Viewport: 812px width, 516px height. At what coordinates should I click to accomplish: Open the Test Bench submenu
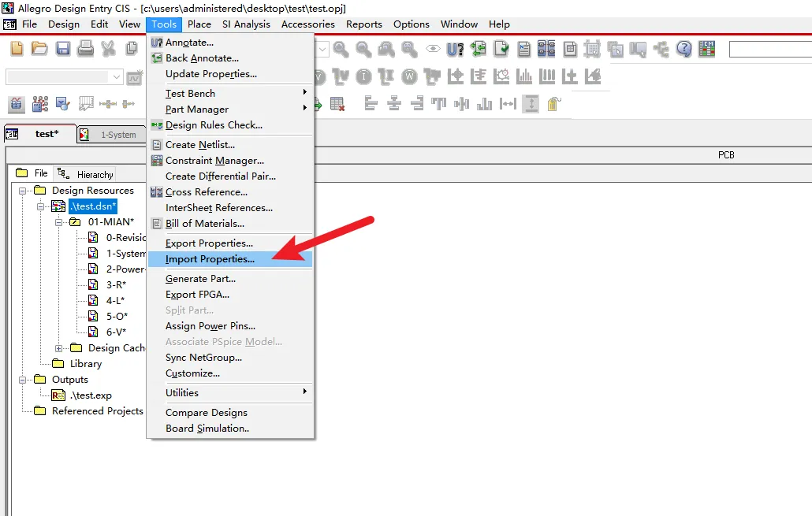[230, 93]
